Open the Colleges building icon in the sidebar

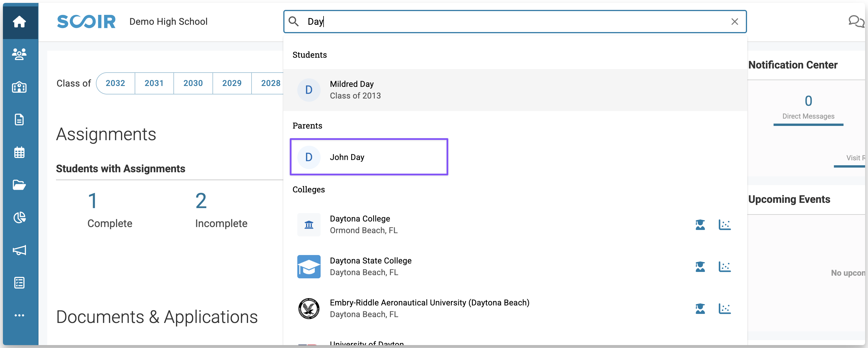19,87
